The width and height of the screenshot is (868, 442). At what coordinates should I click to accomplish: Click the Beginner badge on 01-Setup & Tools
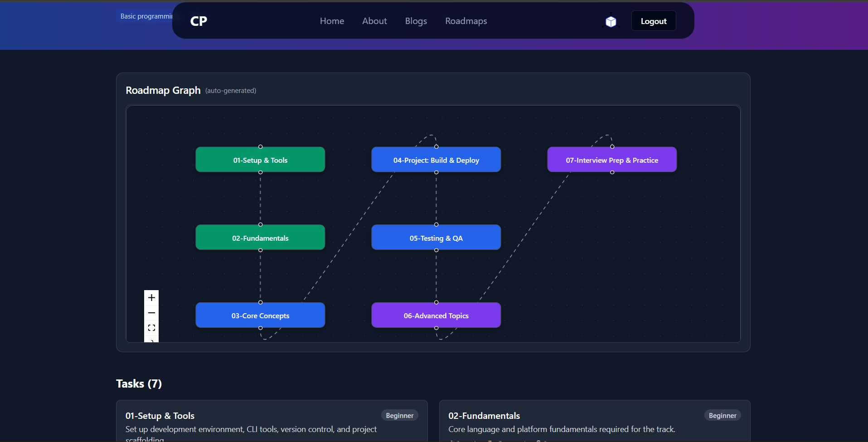399,416
